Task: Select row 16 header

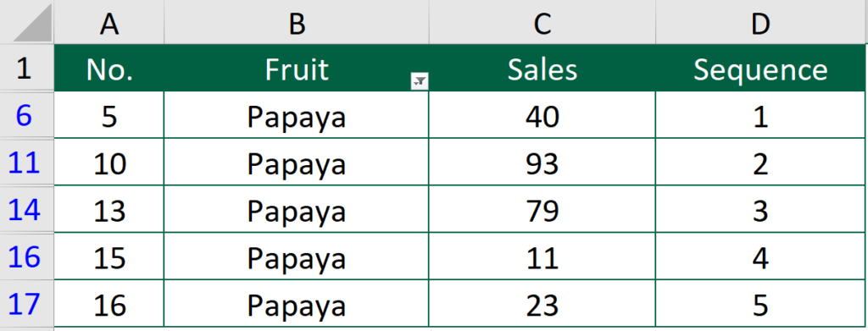Action: 26,257
